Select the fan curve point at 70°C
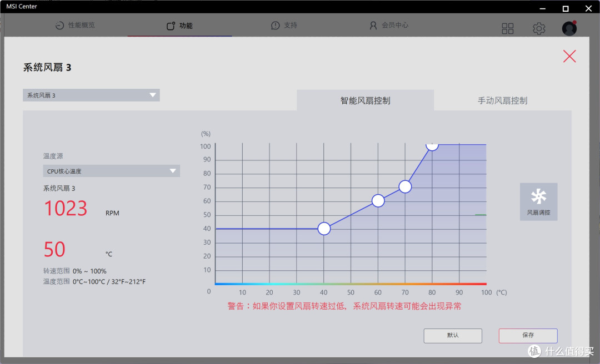Image resolution: width=600 pixels, height=364 pixels. (x=405, y=186)
